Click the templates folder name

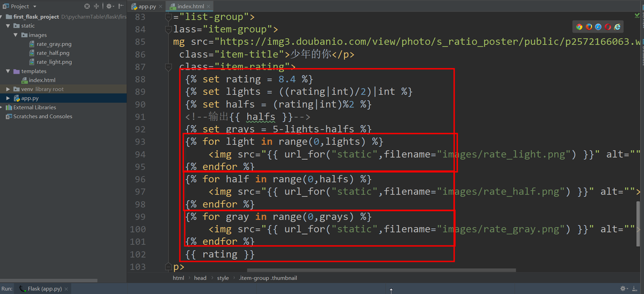click(x=33, y=71)
